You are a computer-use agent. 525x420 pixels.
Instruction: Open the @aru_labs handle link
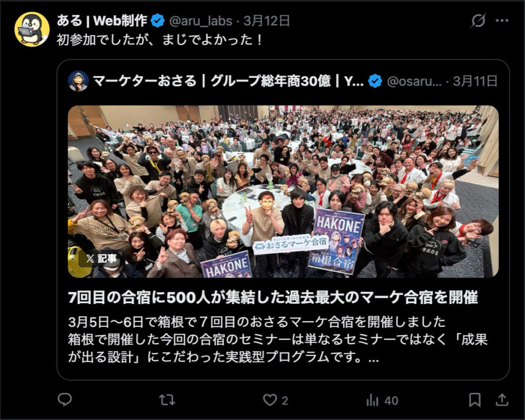pos(200,21)
